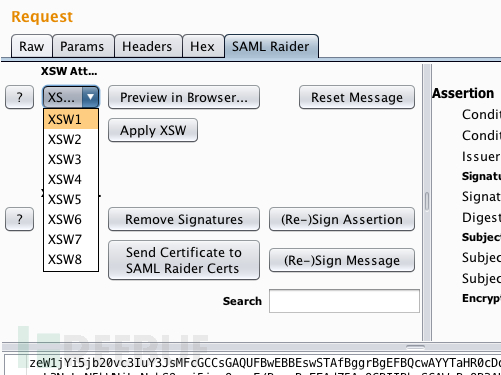This screenshot has width=501, height=375.
Task: Toggle the XSW combo box arrow
Action: coord(90,97)
